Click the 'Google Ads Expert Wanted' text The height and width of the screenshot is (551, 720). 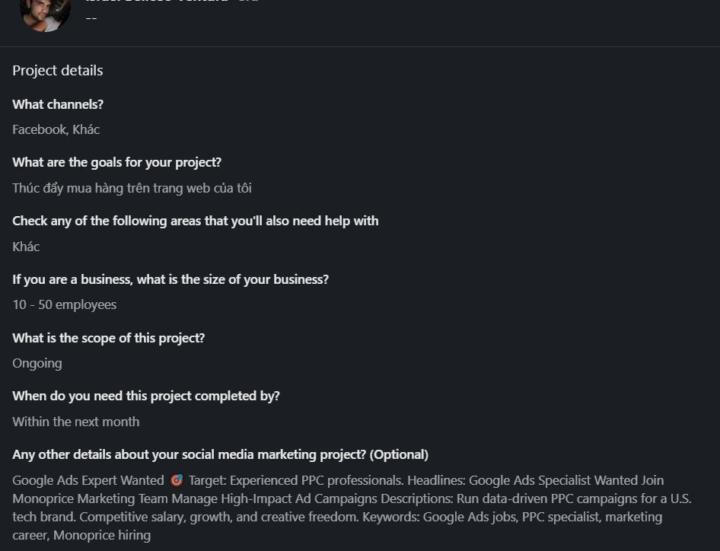[x=88, y=481]
